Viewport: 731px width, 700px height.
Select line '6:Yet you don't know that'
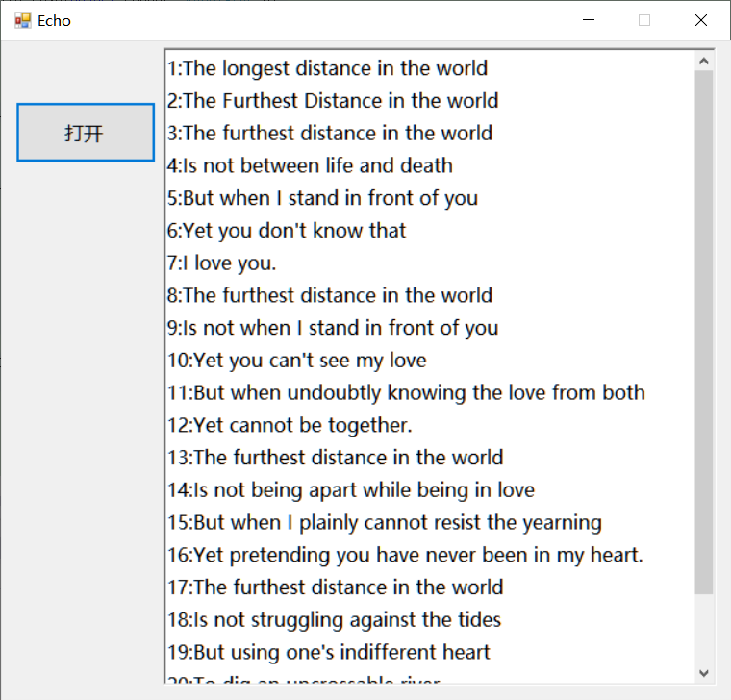click(x=287, y=230)
